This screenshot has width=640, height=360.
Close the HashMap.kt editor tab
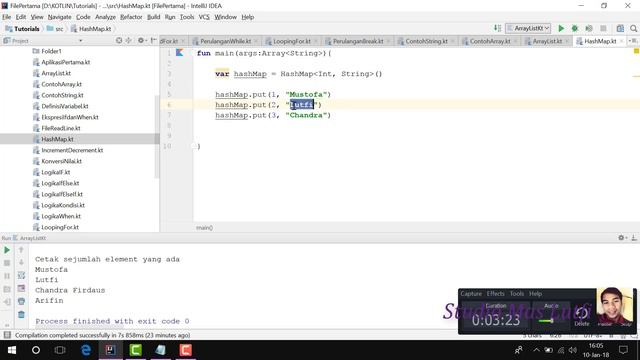[x=621, y=41]
